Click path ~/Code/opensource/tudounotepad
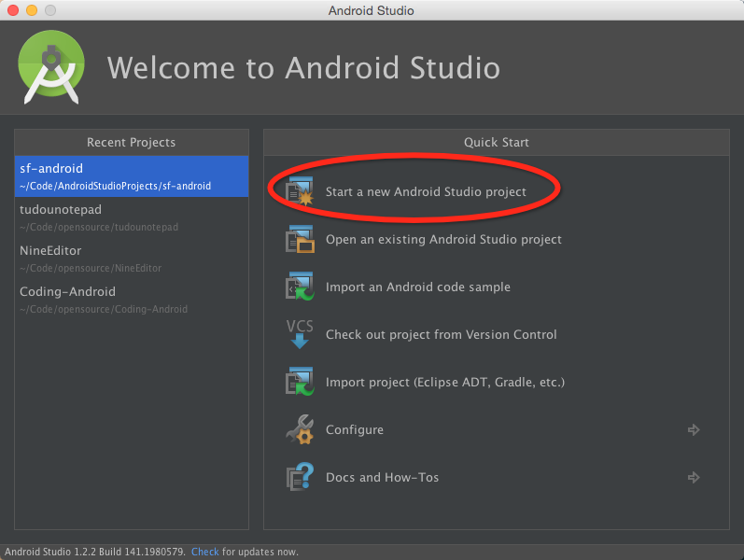Viewport: 744px width, 560px height. point(99,227)
